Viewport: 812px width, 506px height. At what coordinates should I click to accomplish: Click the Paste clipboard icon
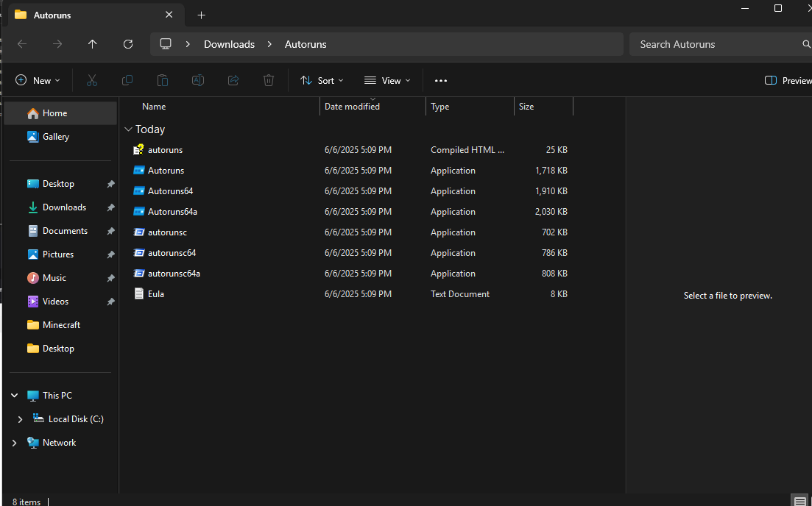point(163,80)
